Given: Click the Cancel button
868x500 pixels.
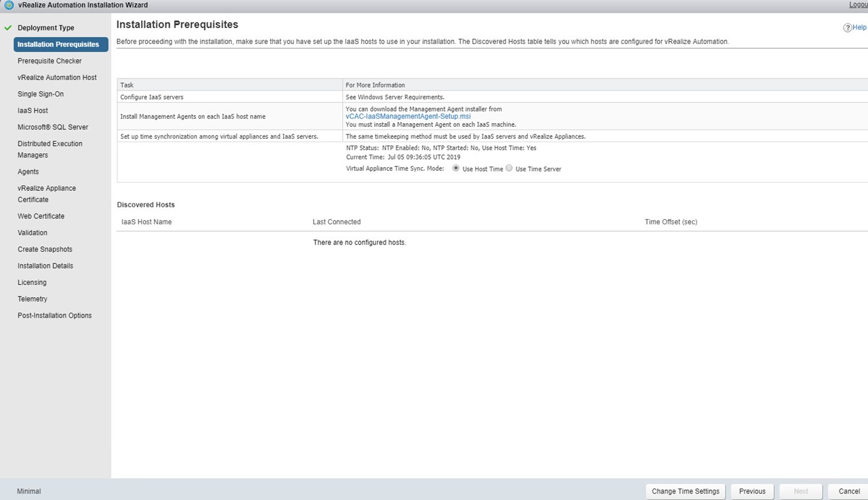Looking at the screenshot, I should click(x=849, y=491).
